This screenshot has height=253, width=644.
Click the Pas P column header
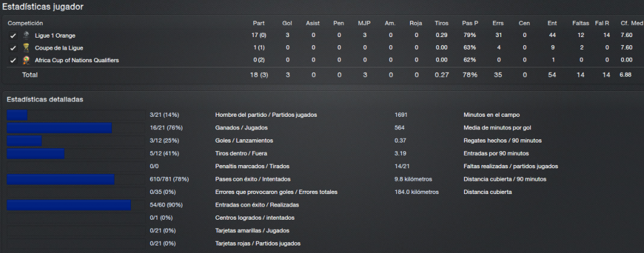click(x=470, y=23)
